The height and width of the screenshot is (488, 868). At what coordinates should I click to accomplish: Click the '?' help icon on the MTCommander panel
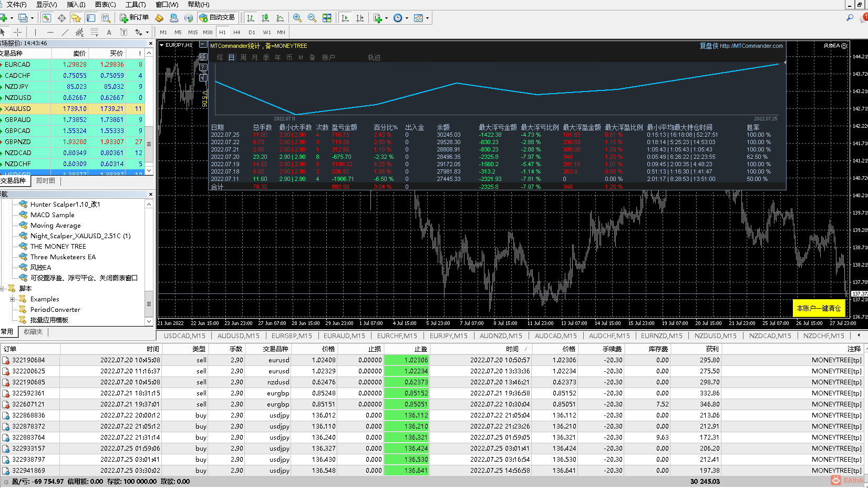click(x=203, y=67)
